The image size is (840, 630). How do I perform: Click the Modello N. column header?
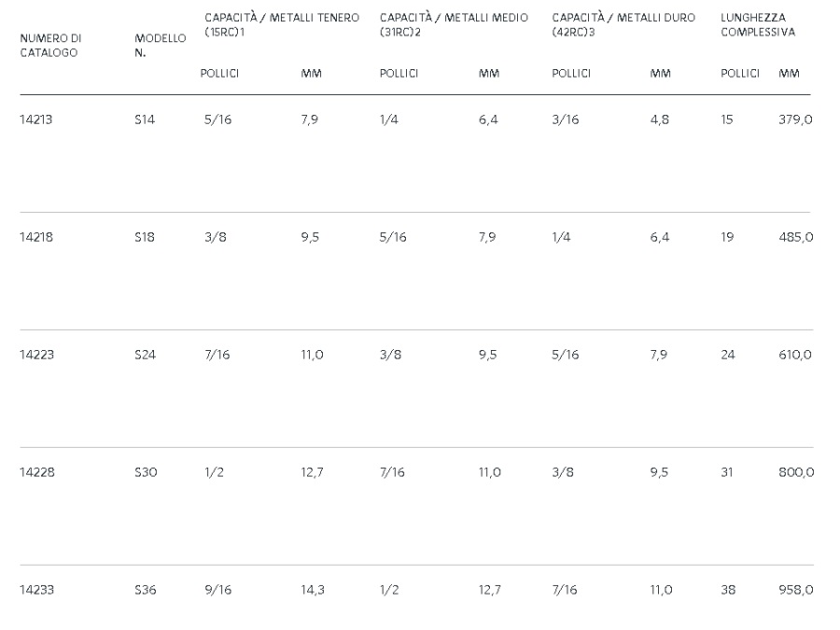161,46
